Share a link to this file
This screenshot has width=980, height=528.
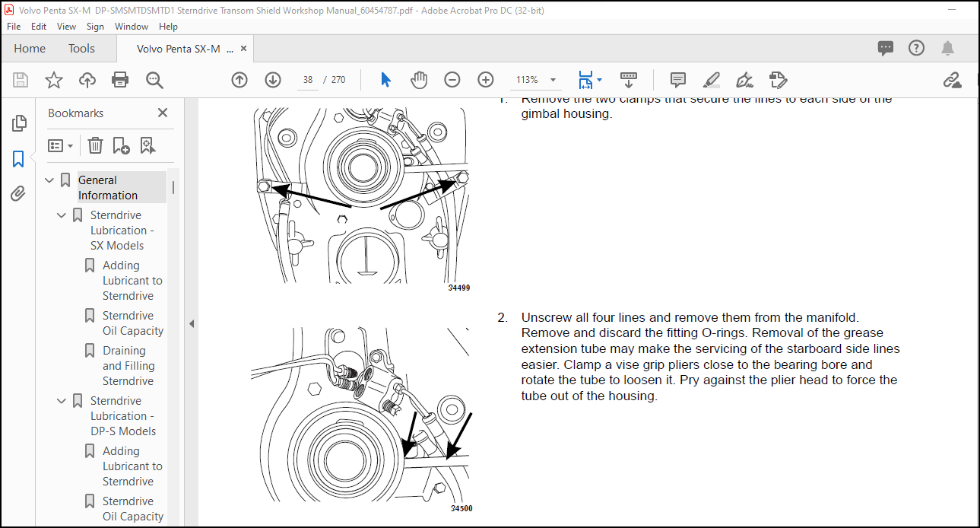point(953,80)
